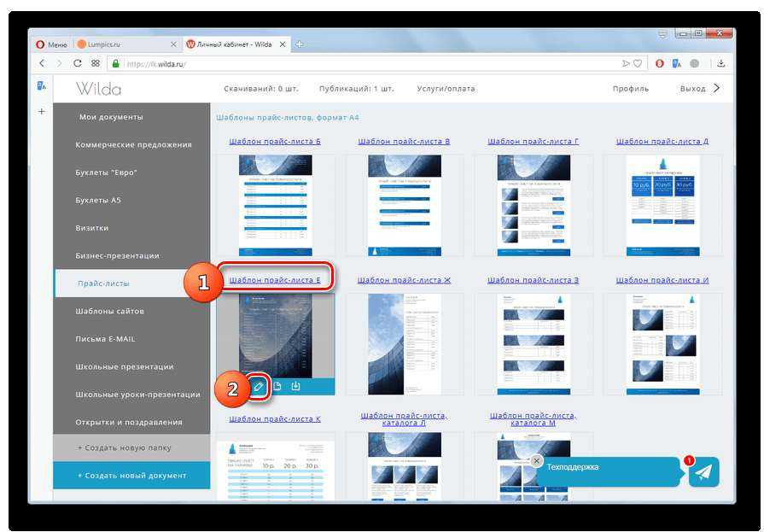764x532 pixels.
Task: Click the arrow next to Выход
Action: [x=716, y=88]
